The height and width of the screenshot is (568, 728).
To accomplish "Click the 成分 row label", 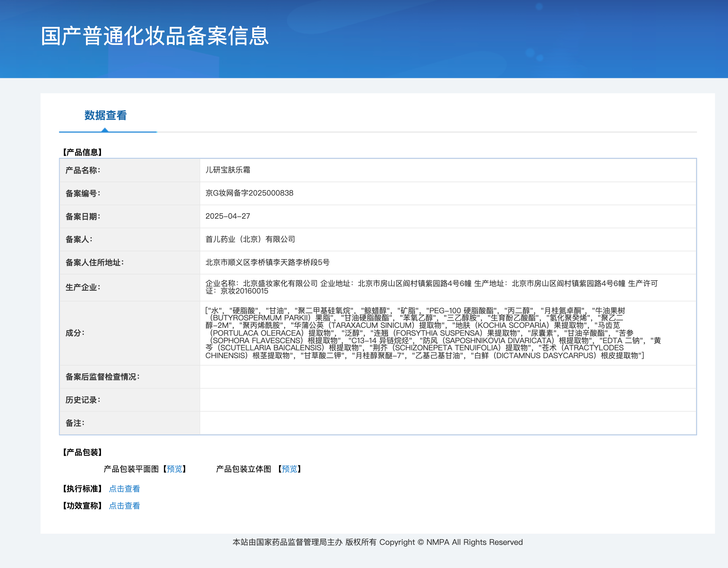I will tap(75, 333).
